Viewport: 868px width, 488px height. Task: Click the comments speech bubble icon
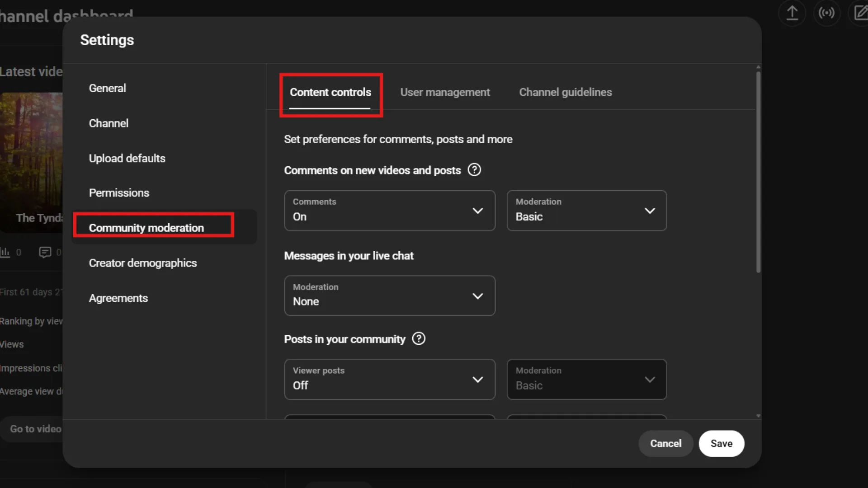point(45,252)
